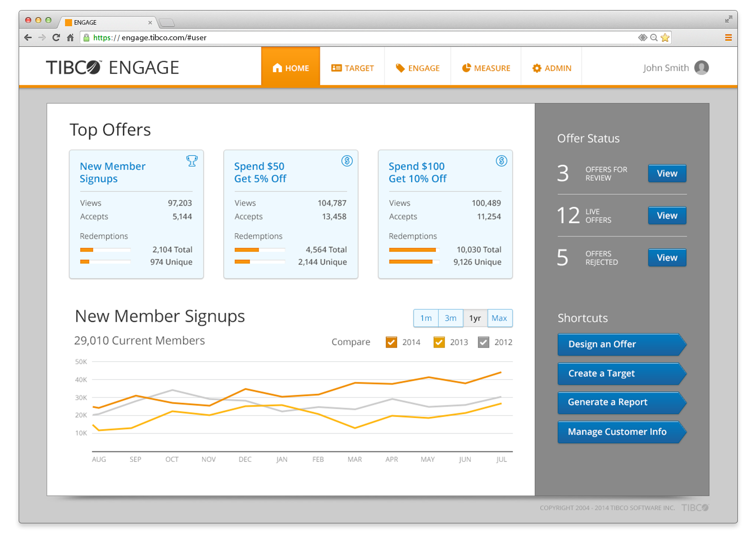Click the 4,564 Total redemptions bar

(260, 250)
